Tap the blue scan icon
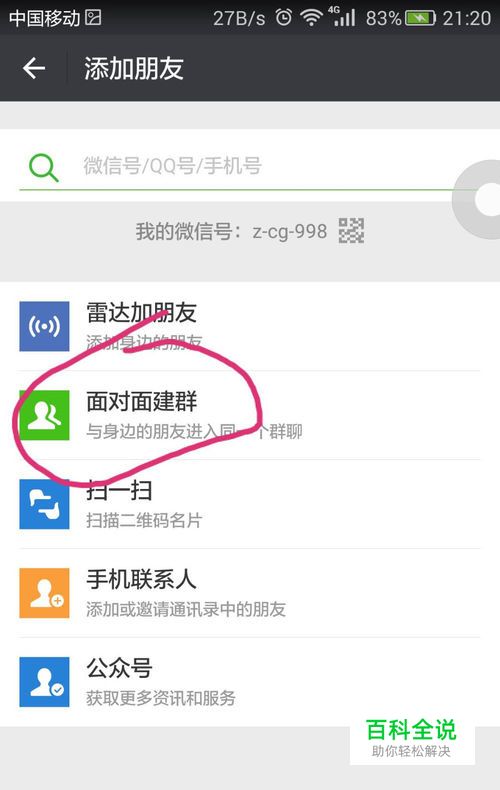The image size is (500, 790). 44,504
